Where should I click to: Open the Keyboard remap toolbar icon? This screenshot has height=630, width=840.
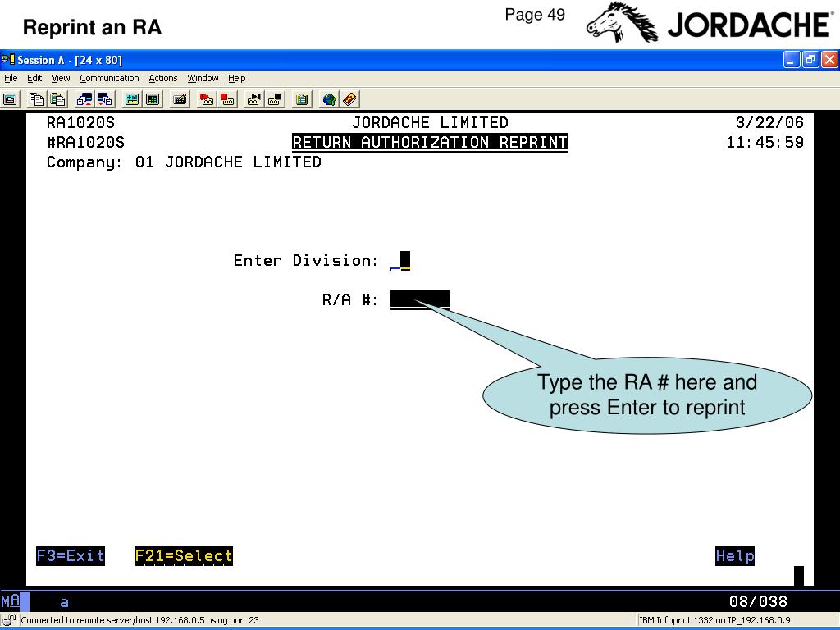tap(180, 99)
